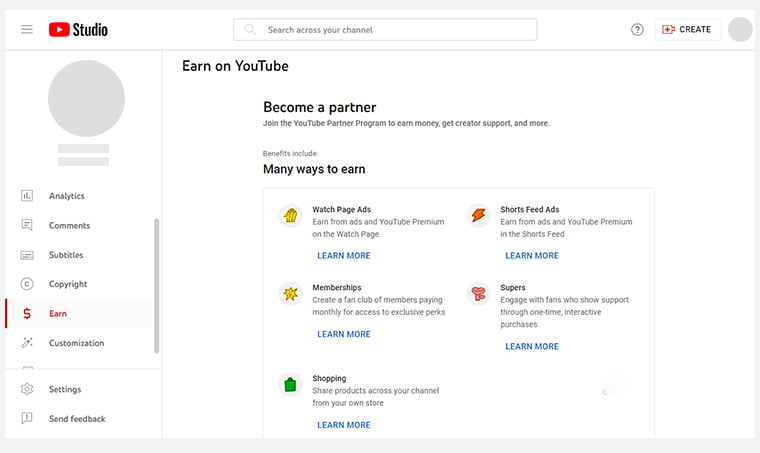This screenshot has height=453, width=760.
Task: Click LEARN MORE under Shorts Feed Ads
Action: (532, 255)
